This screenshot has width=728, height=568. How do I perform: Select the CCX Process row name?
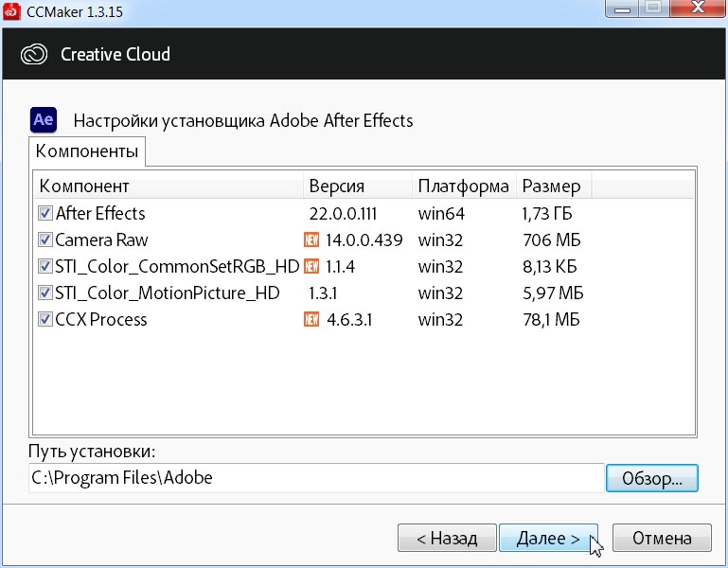101,319
